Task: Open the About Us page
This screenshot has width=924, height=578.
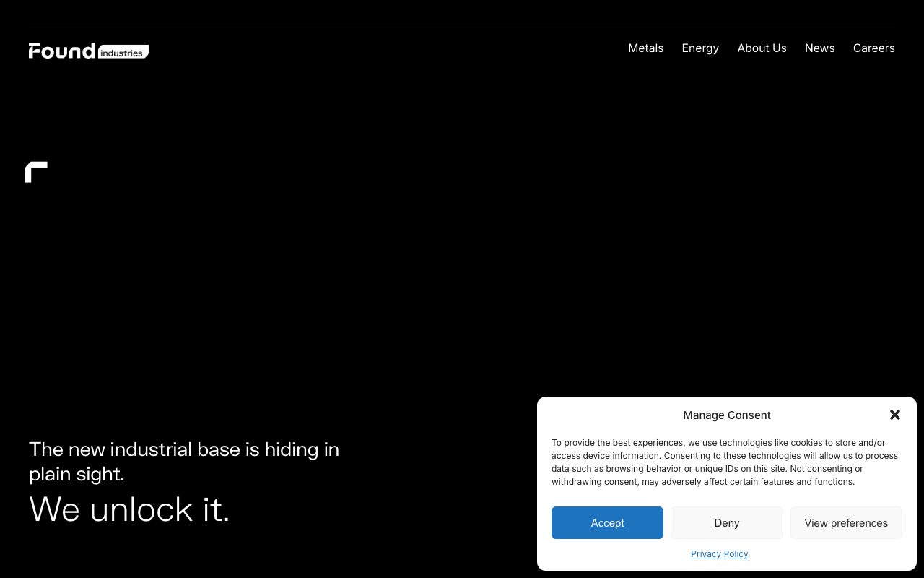Action: coord(762,48)
